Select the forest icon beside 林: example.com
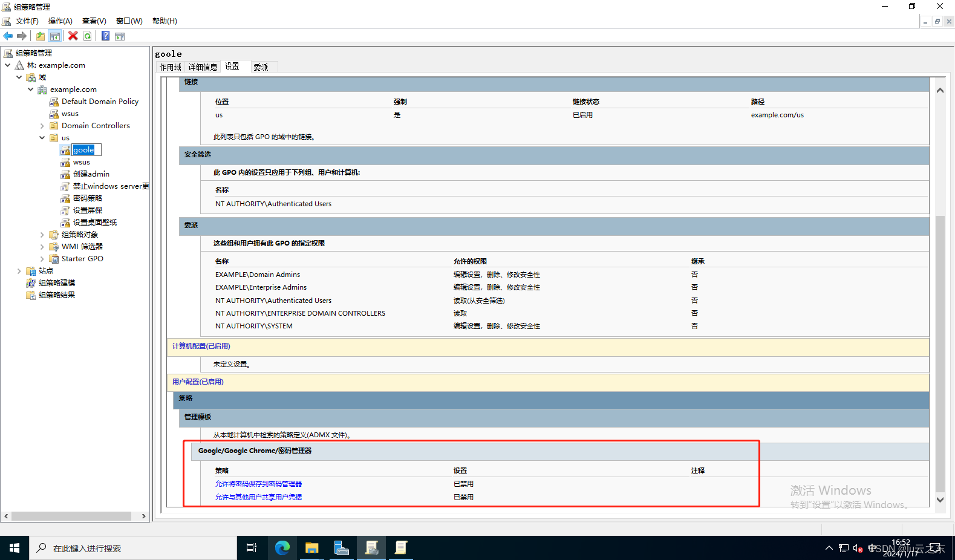Viewport: 955px width, 560px height. pyautogui.click(x=20, y=65)
